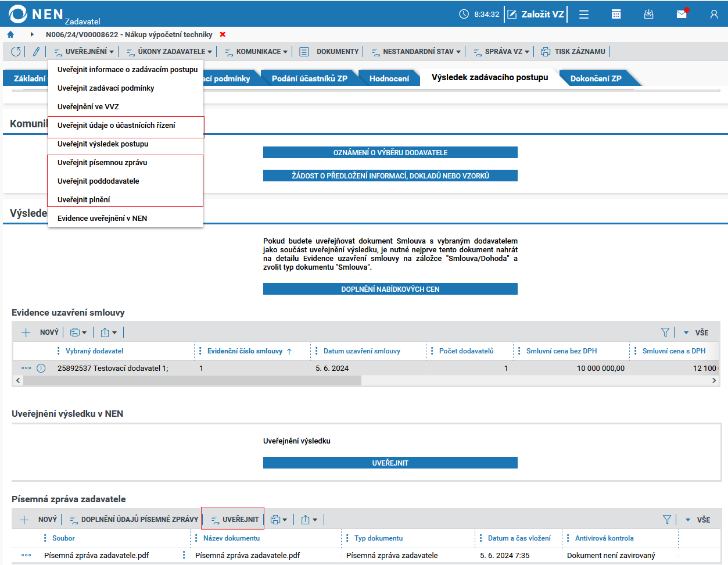
Task: Click the Založit VZ button
Action: (x=536, y=14)
